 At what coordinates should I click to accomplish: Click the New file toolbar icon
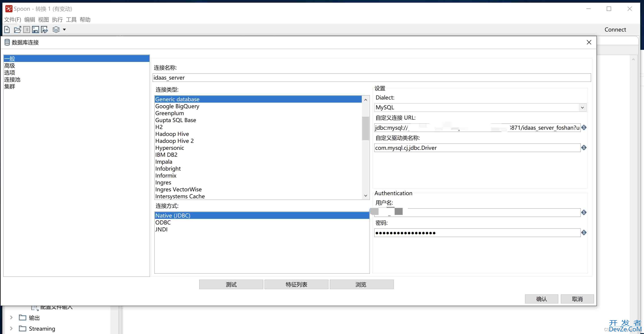click(7, 30)
